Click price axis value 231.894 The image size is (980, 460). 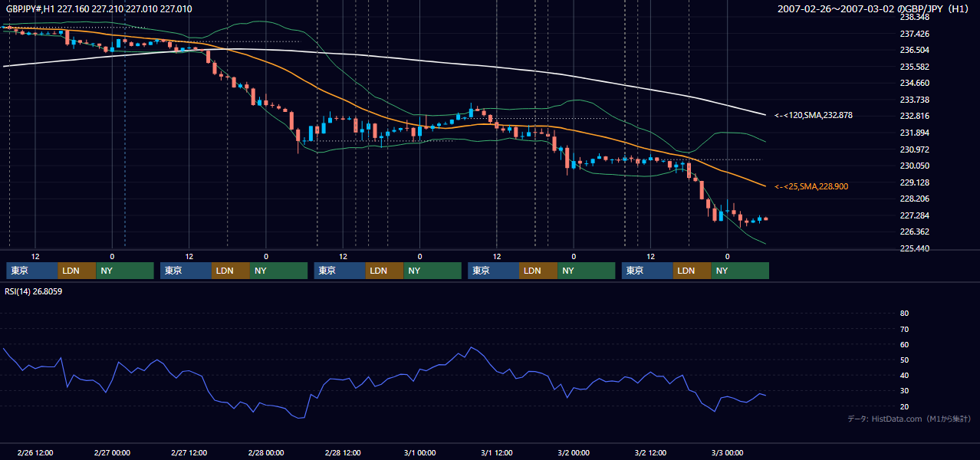coord(914,133)
